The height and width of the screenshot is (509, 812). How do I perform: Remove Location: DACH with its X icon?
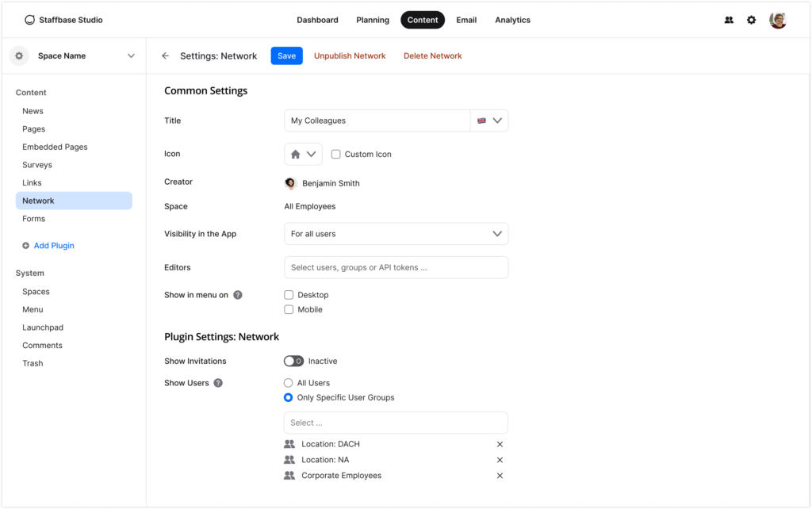pos(500,444)
